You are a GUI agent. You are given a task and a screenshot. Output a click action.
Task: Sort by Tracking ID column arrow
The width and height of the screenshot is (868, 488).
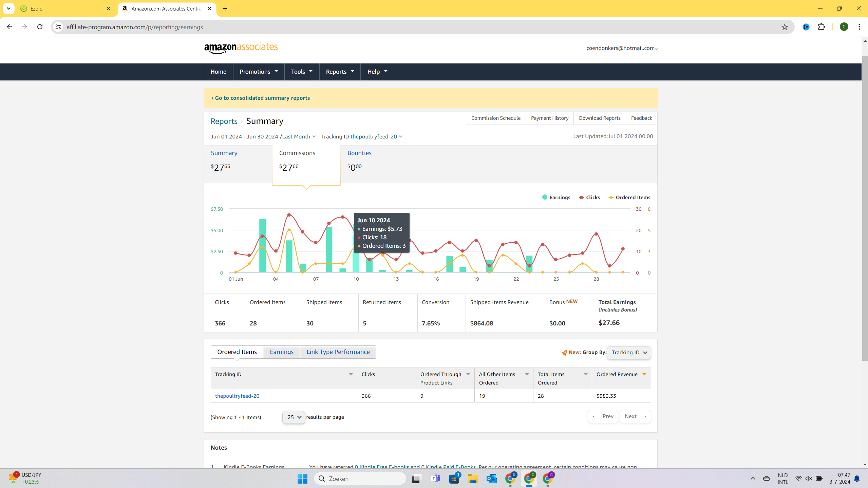click(351, 374)
